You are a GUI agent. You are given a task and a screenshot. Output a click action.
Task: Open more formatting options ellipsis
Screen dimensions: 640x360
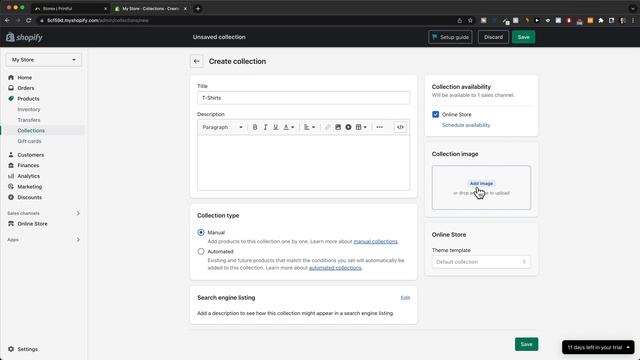(380, 127)
